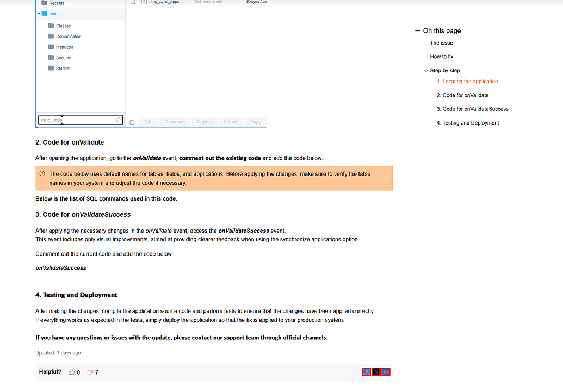Open the Locating the application section
Screen dimensions: 563x392
(x=468, y=81)
